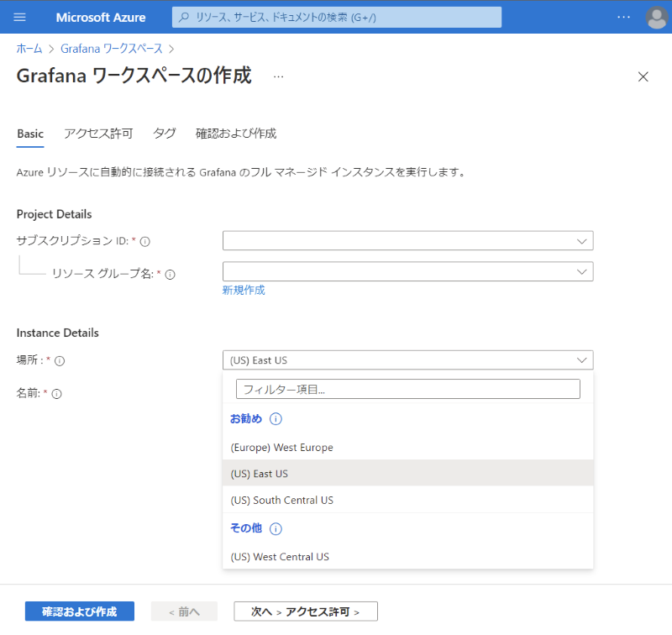Focus the resource search box
672x635 pixels.
pos(337,18)
